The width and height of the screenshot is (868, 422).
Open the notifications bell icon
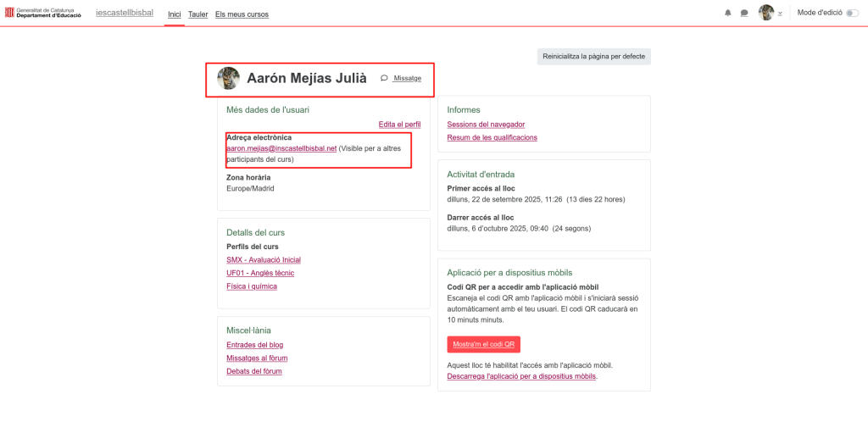pyautogui.click(x=727, y=14)
